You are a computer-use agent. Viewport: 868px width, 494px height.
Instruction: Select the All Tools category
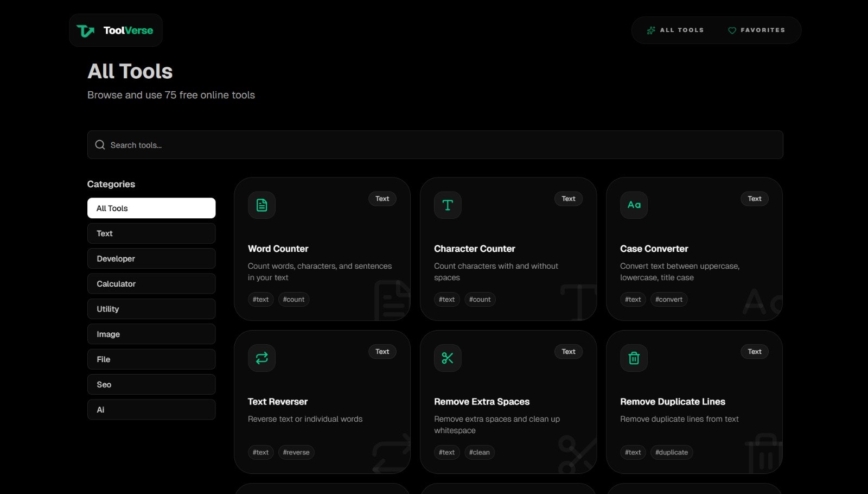point(151,208)
